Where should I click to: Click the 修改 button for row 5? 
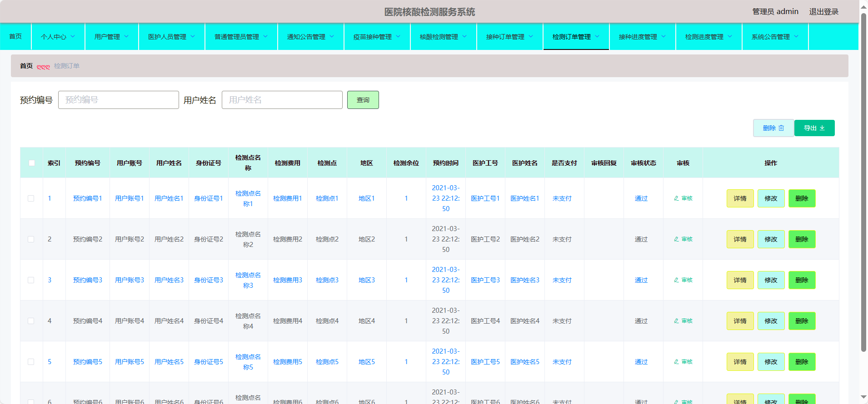pyautogui.click(x=771, y=362)
